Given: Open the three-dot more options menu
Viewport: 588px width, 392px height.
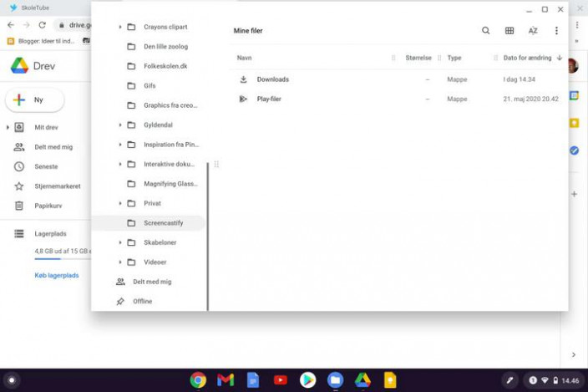Looking at the screenshot, I should (x=556, y=31).
